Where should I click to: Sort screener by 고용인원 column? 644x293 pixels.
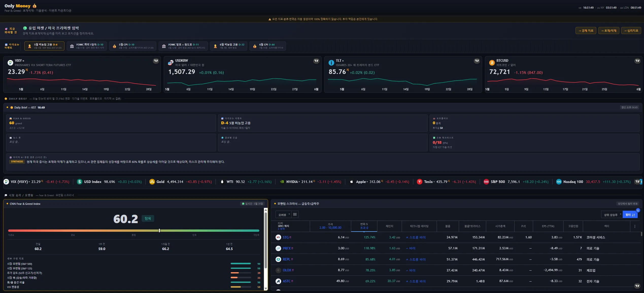point(573,226)
